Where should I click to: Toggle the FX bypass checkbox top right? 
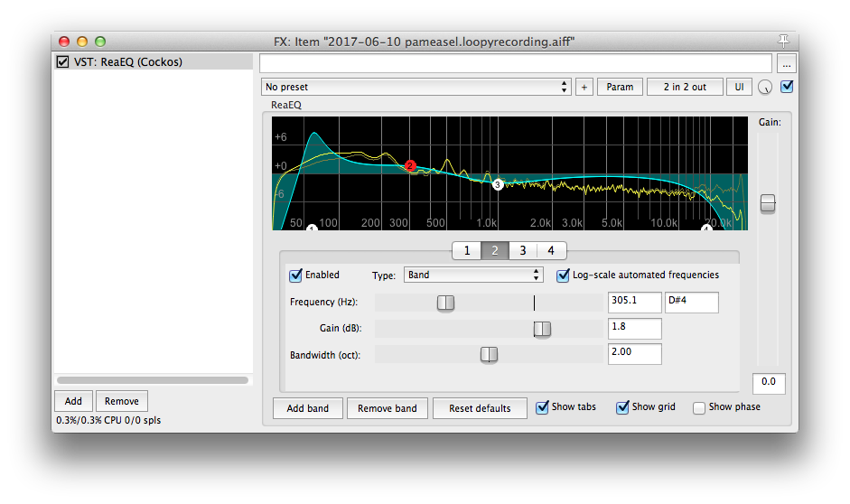(x=787, y=86)
